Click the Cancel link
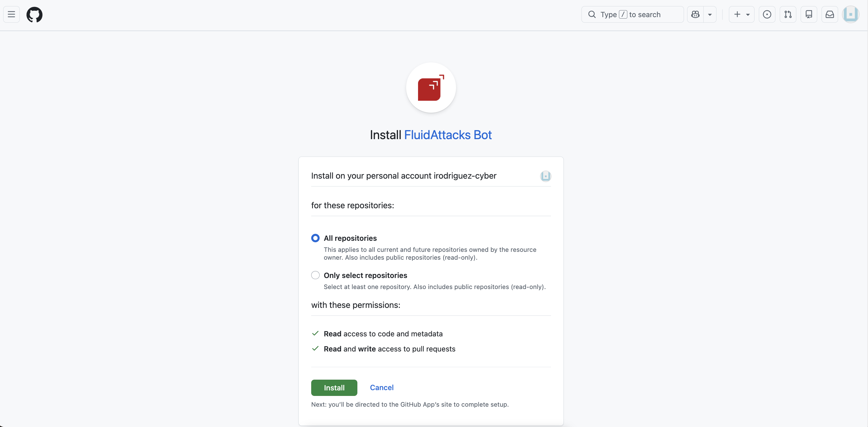The height and width of the screenshot is (427, 868). pos(381,387)
